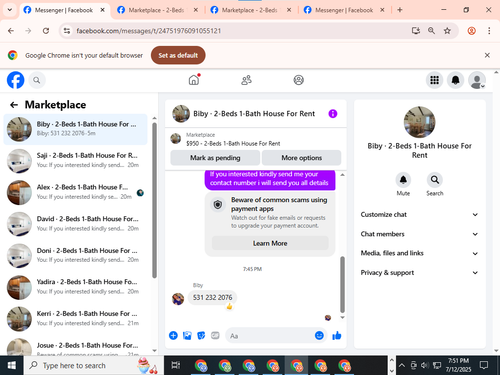Open the Facebook menu grid icon
The height and width of the screenshot is (375, 500).
coord(434,80)
